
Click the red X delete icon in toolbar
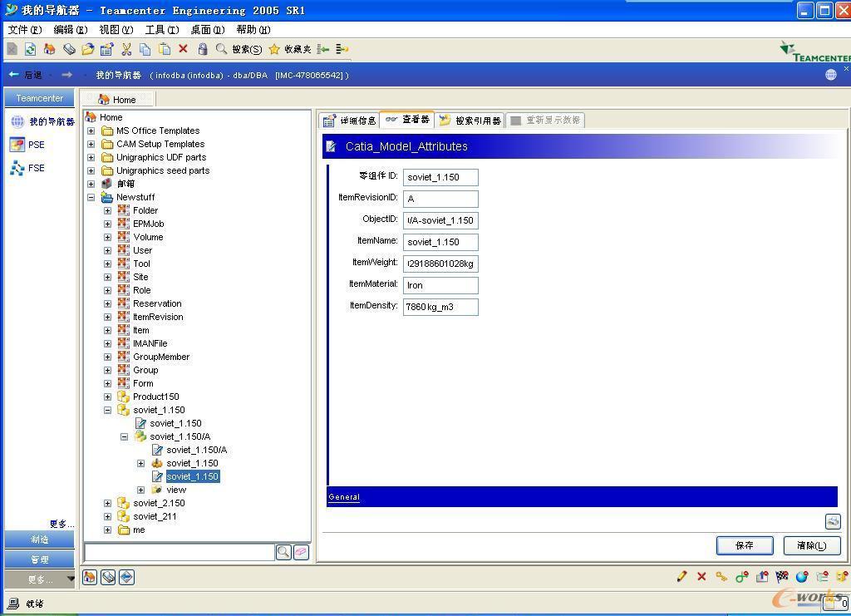pos(183,49)
